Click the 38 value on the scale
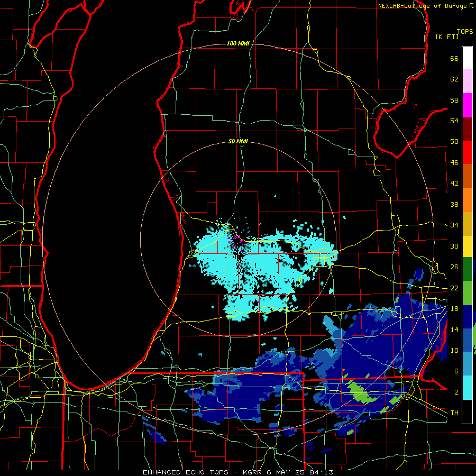Image resolution: width=476 pixels, height=476 pixels. click(x=454, y=204)
